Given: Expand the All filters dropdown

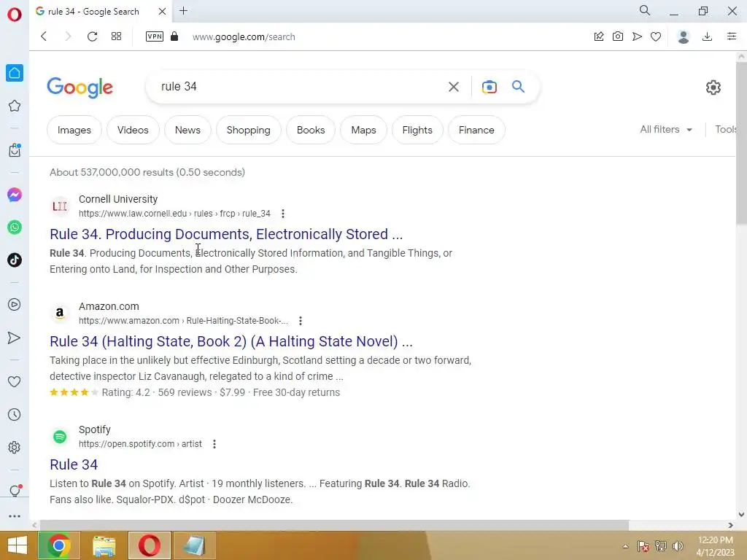Looking at the screenshot, I should (x=666, y=130).
